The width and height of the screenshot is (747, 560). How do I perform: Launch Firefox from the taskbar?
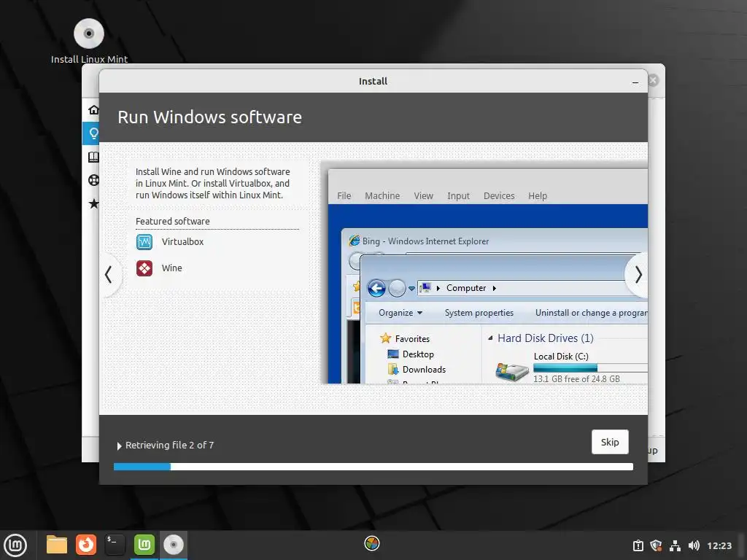pos(86,544)
